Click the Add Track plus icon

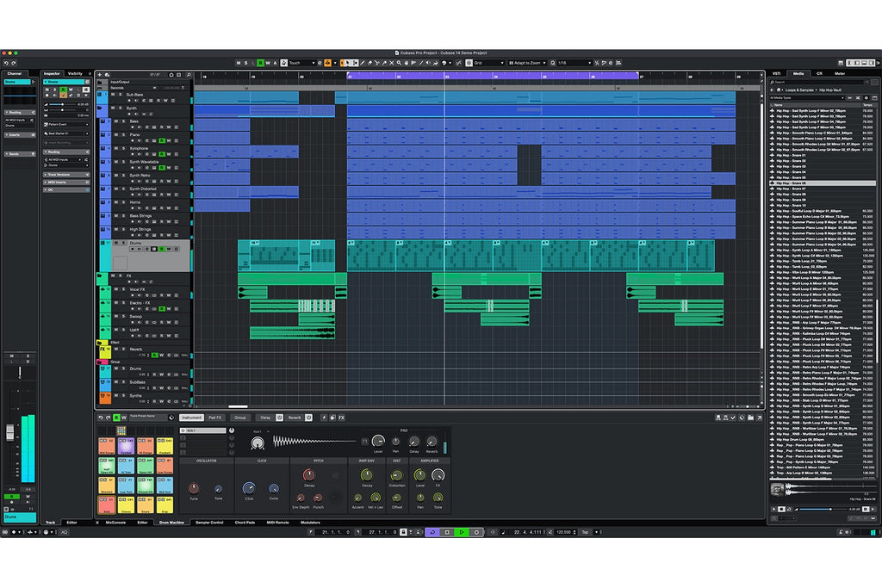(x=100, y=75)
